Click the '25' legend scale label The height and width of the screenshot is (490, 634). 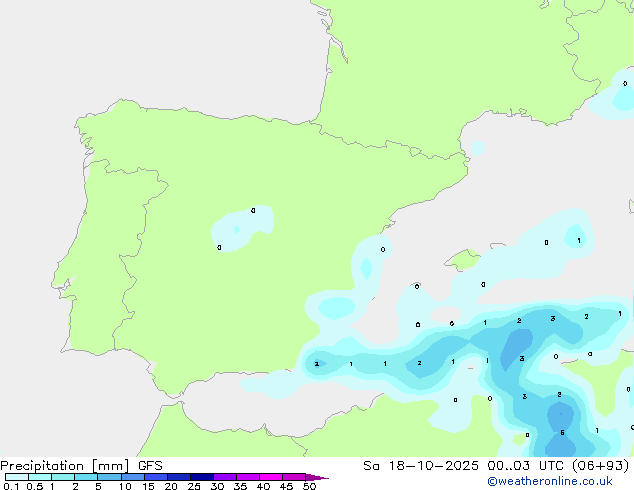194,486
